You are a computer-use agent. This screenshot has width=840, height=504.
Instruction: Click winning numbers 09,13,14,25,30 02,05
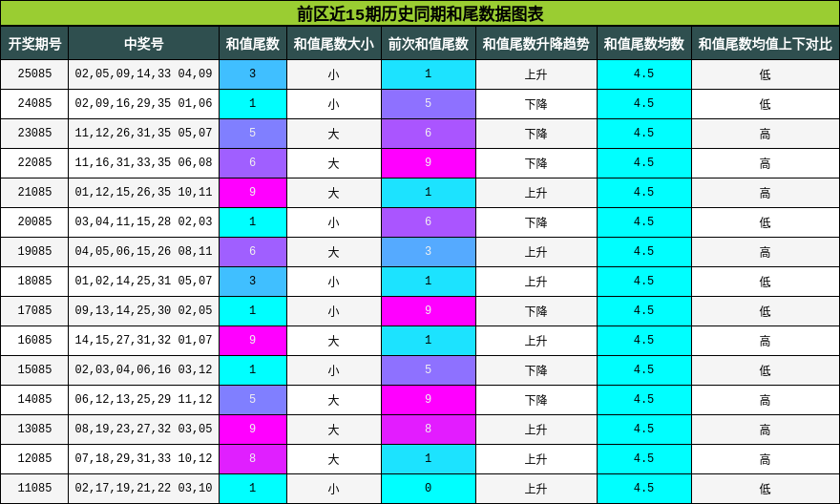[143, 310]
